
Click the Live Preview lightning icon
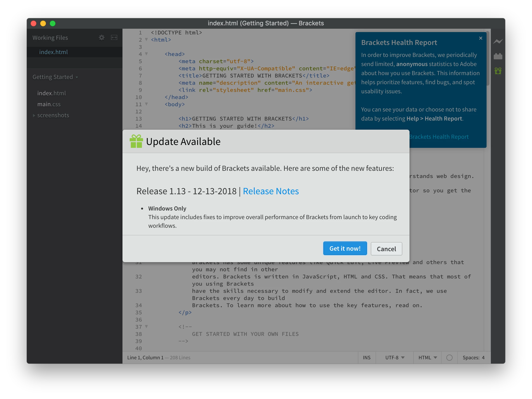[498, 42]
